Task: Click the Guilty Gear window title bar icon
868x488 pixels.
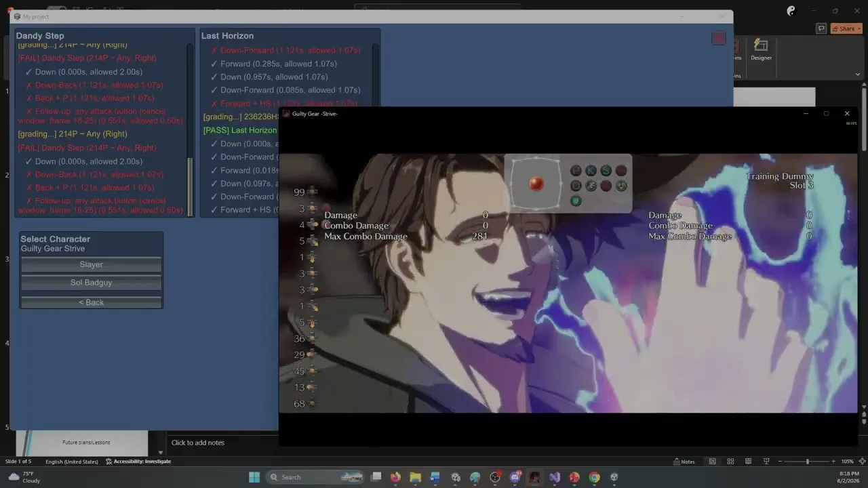Action: 286,114
